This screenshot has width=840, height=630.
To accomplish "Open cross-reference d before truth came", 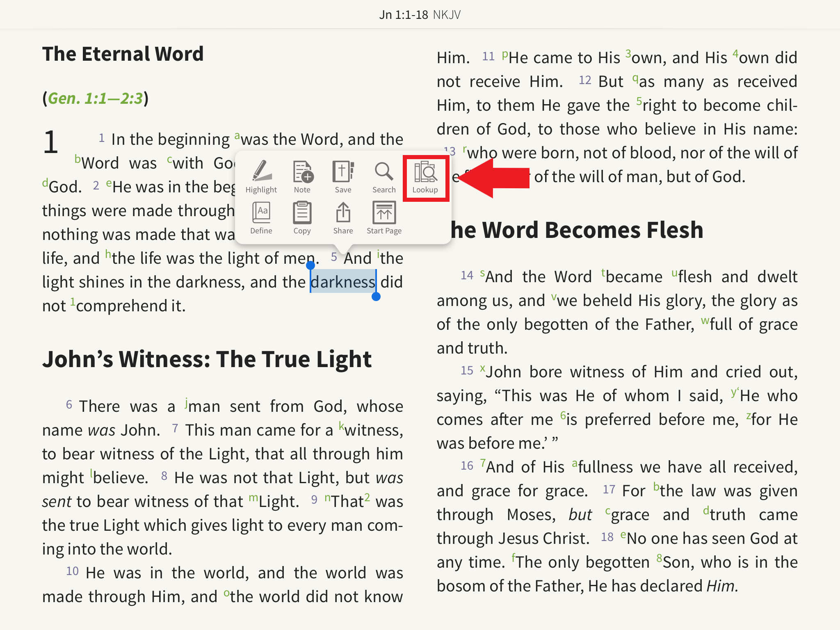I will (x=706, y=511).
